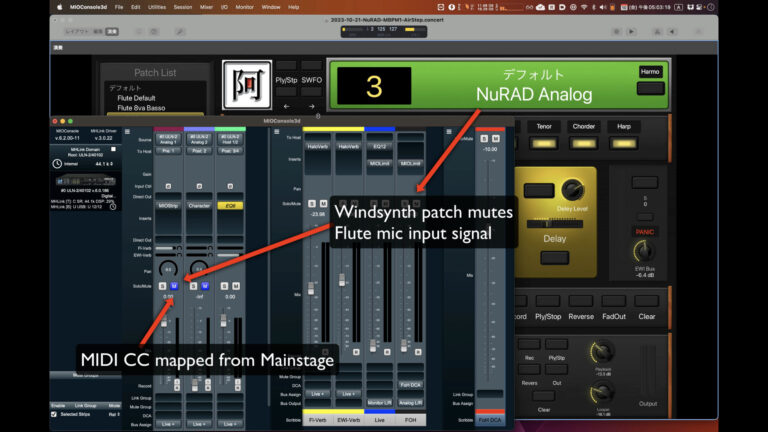Click the MainStage play button in the toolbar
768x432 pixels.
pos(631,31)
